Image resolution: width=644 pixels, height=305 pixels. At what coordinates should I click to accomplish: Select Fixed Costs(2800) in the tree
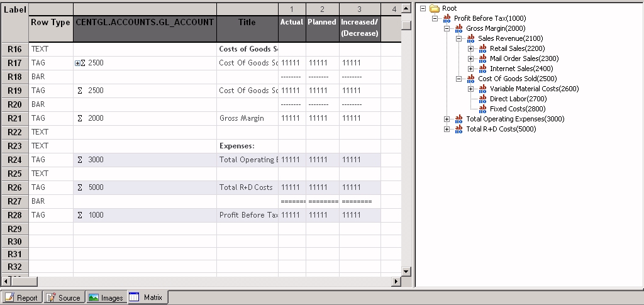coord(518,109)
